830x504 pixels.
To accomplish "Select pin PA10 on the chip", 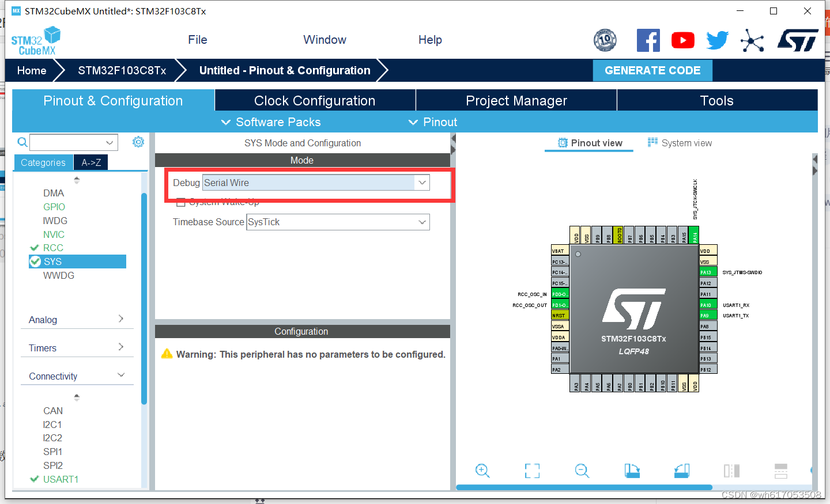I will tap(708, 305).
